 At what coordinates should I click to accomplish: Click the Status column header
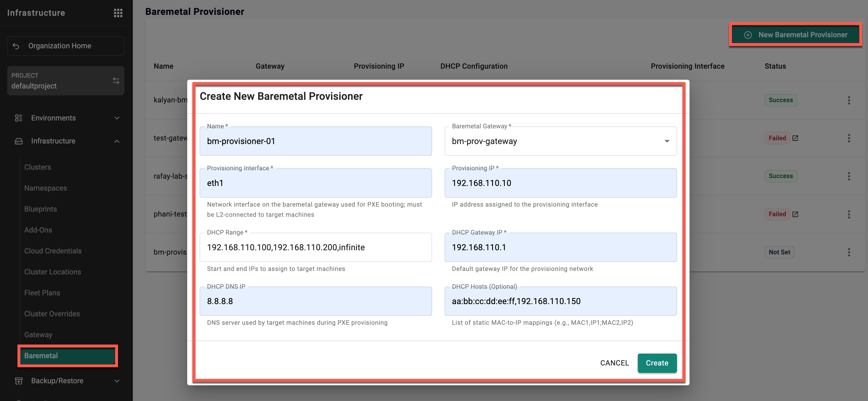(x=775, y=66)
